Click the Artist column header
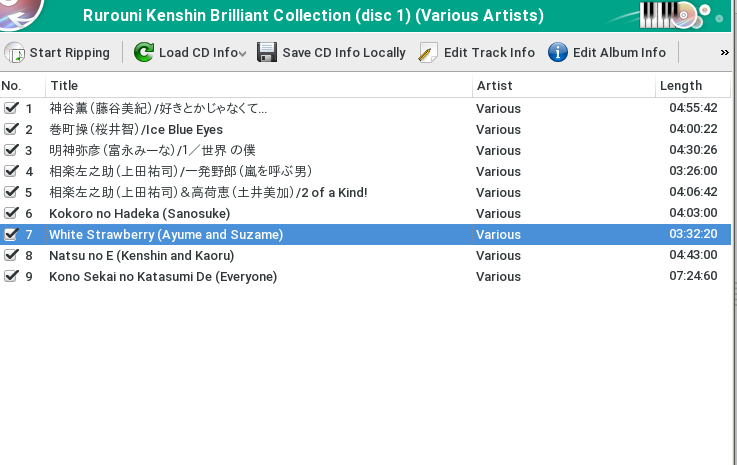The height and width of the screenshot is (465, 737). [495, 86]
